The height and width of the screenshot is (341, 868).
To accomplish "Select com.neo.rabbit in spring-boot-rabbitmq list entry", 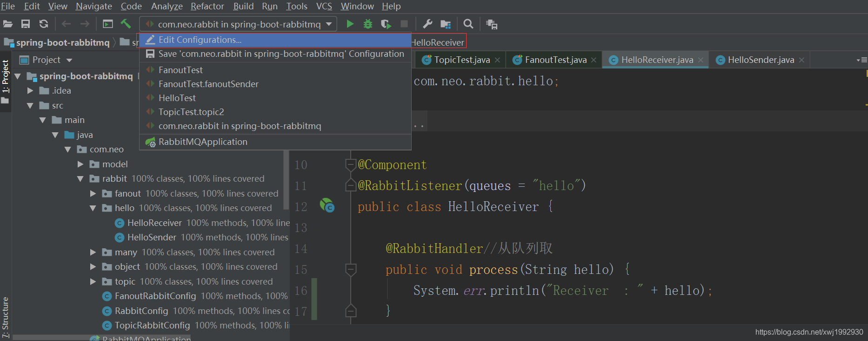I will click(x=275, y=126).
